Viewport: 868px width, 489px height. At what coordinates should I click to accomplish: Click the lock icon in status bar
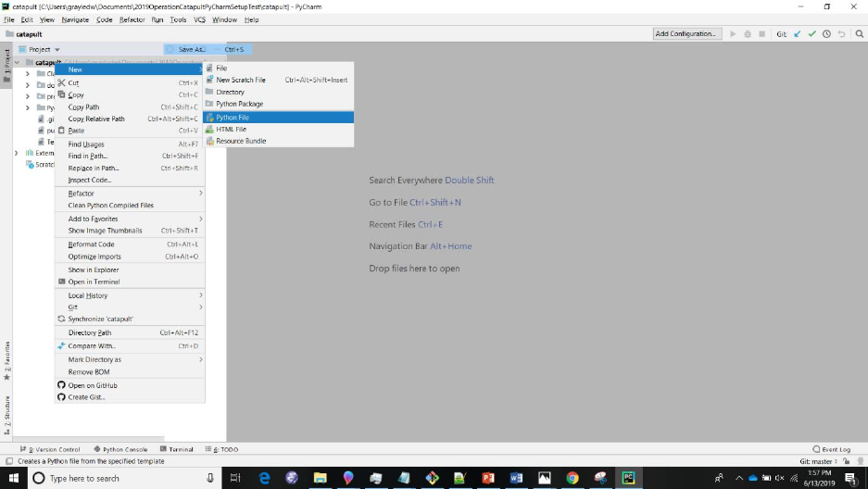click(x=847, y=461)
